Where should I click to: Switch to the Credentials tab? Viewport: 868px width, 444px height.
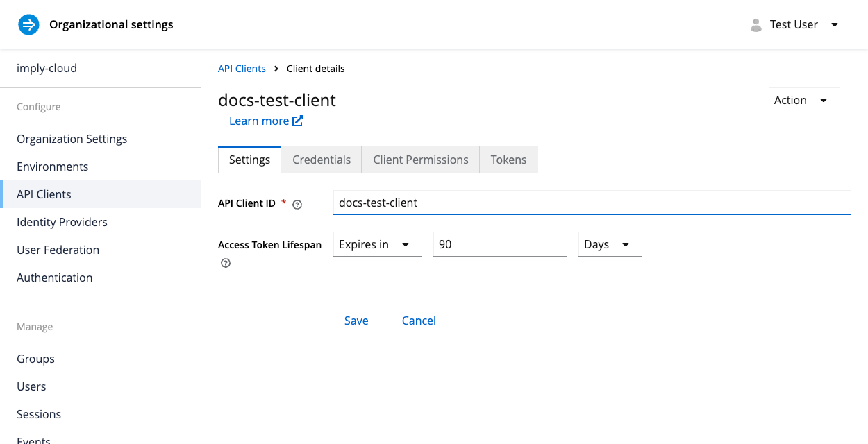321,160
